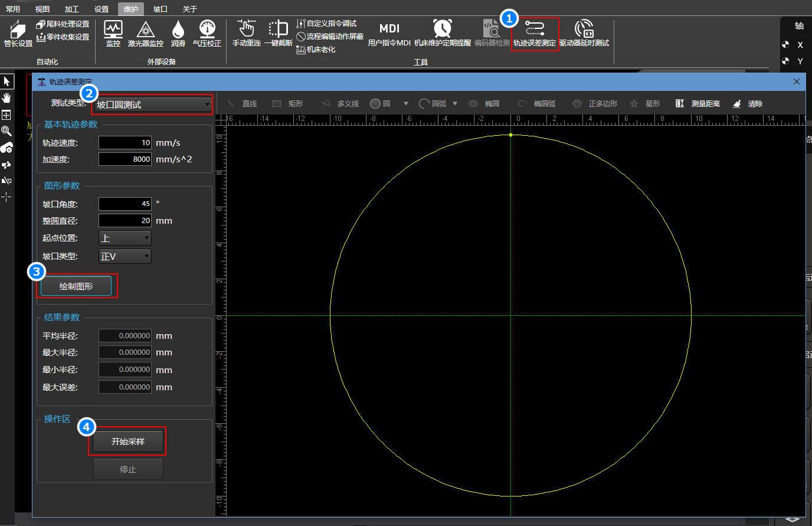812x526 pixels.
Task: Open 驱动器延时测试 driver delay test
Action: point(584,34)
